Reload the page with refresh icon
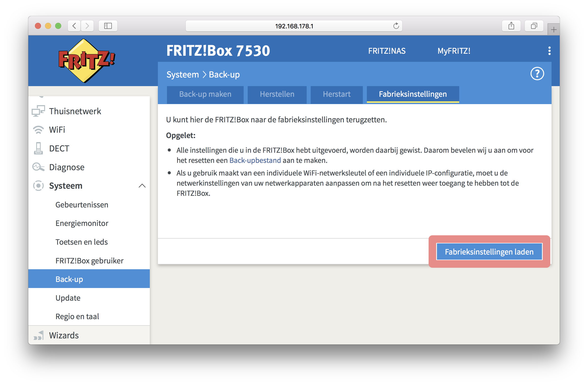This screenshot has width=588, height=385. pyautogui.click(x=396, y=26)
